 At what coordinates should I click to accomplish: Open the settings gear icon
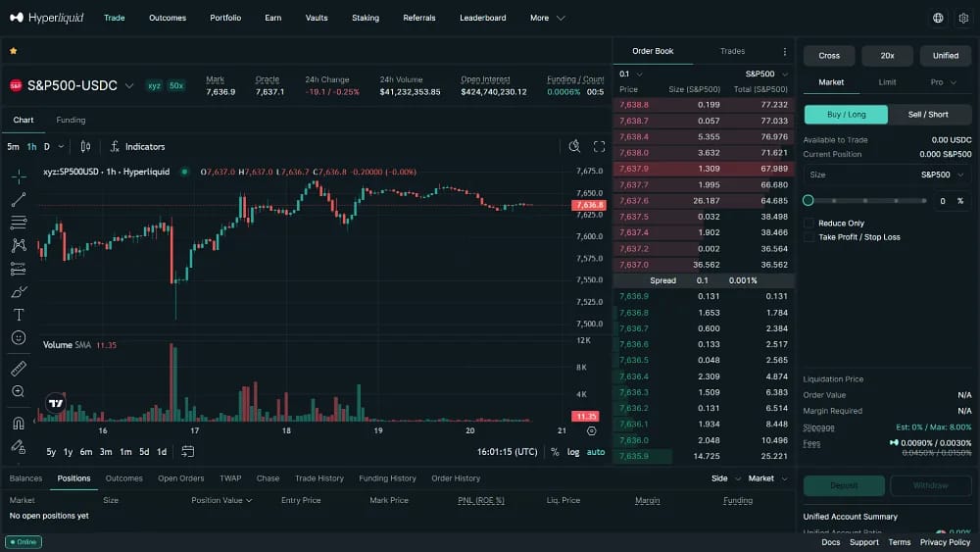(x=963, y=18)
